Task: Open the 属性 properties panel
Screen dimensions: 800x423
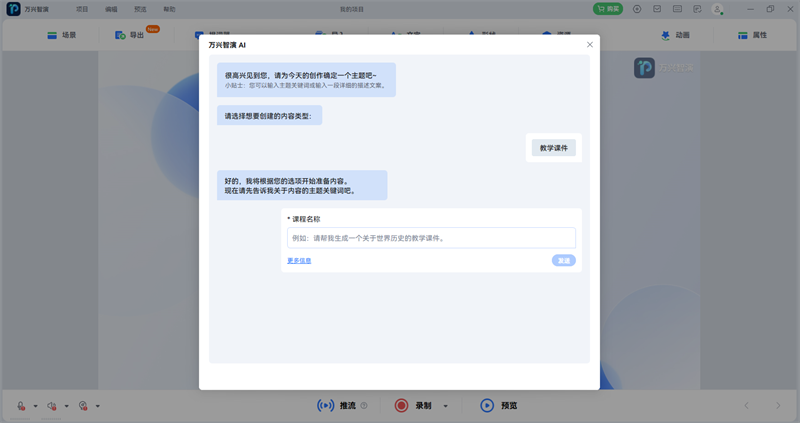Action: pos(752,35)
